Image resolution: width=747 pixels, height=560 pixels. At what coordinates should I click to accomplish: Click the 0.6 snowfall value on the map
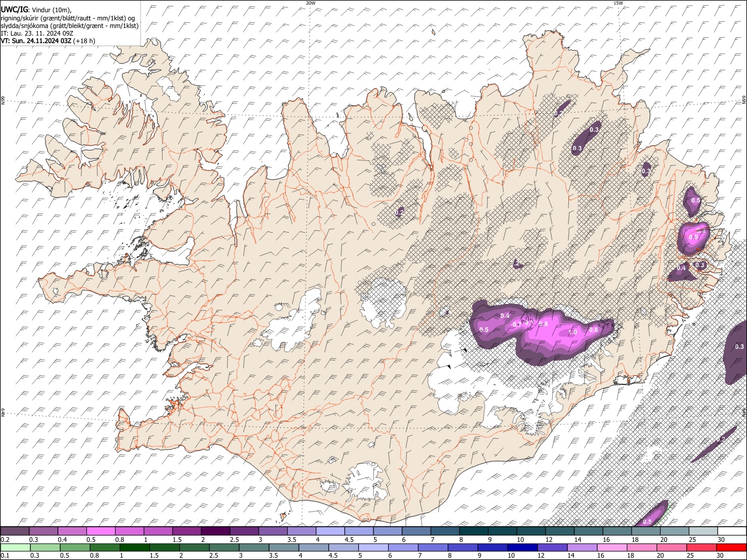594,330
